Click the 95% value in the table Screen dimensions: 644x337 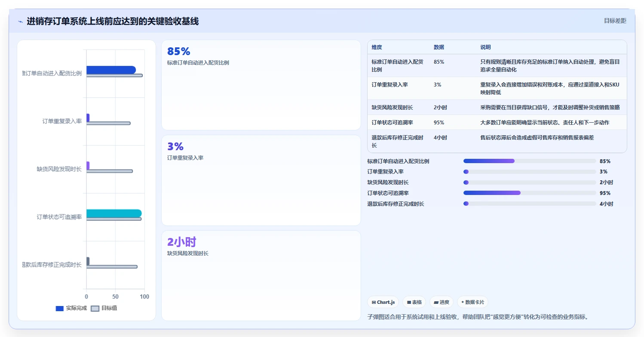[x=439, y=122]
